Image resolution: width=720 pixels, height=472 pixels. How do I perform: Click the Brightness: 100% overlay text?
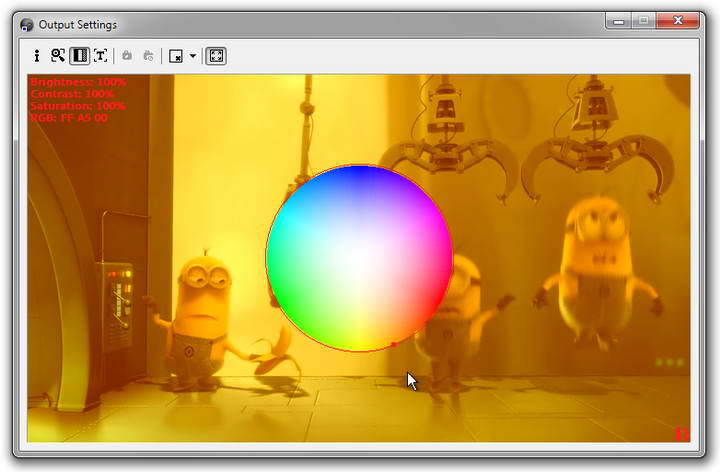pos(79,82)
